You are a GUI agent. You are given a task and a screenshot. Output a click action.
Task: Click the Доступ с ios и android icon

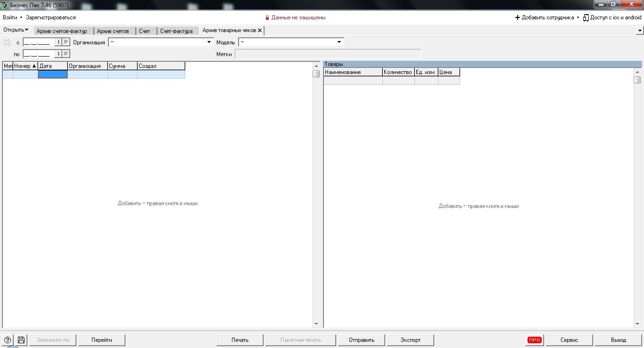click(586, 17)
